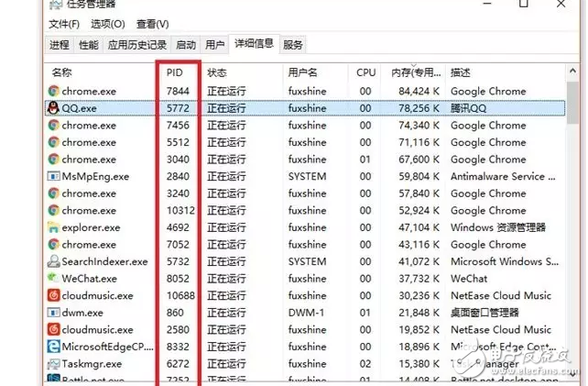Viewport: 588px width, 386px height.
Task: Click chrome.exe icon for PID 5512
Action: pos(53,142)
